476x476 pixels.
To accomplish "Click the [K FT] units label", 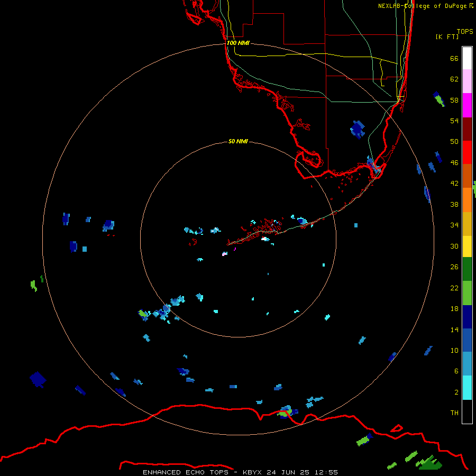I will pyautogui.click(x=447, y=36).
